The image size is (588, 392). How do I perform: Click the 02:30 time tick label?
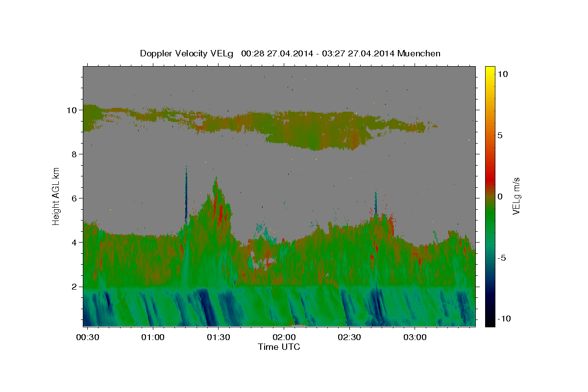click(349, 338)
